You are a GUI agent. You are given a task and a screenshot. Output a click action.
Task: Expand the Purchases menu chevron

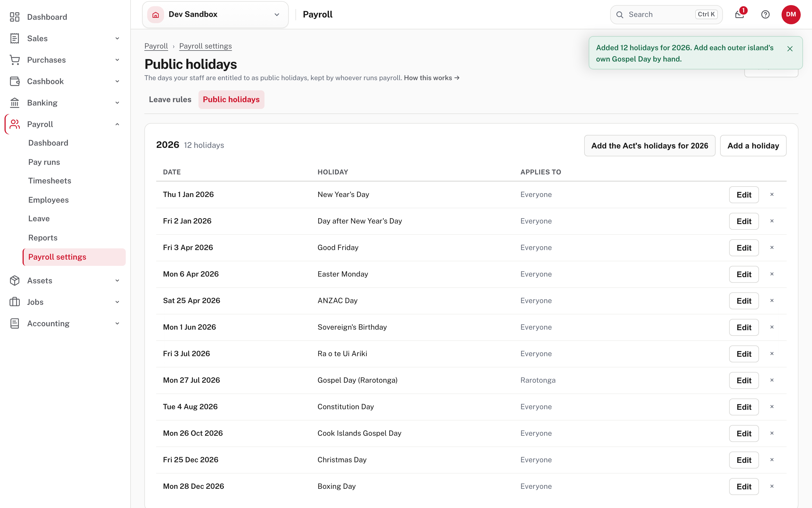click(x=117, y=60)
